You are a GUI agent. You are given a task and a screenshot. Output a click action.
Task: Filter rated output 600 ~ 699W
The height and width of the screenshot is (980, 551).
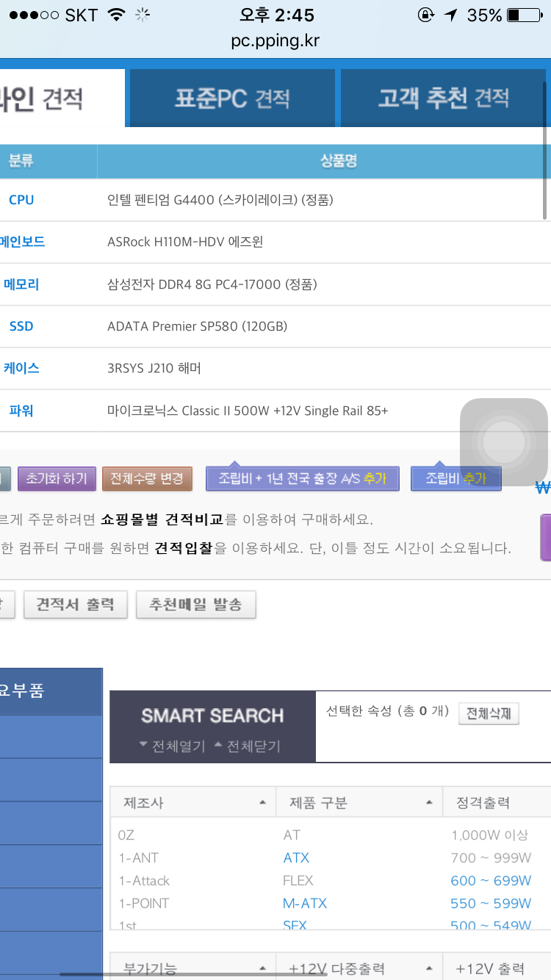(x=491, y=880)
